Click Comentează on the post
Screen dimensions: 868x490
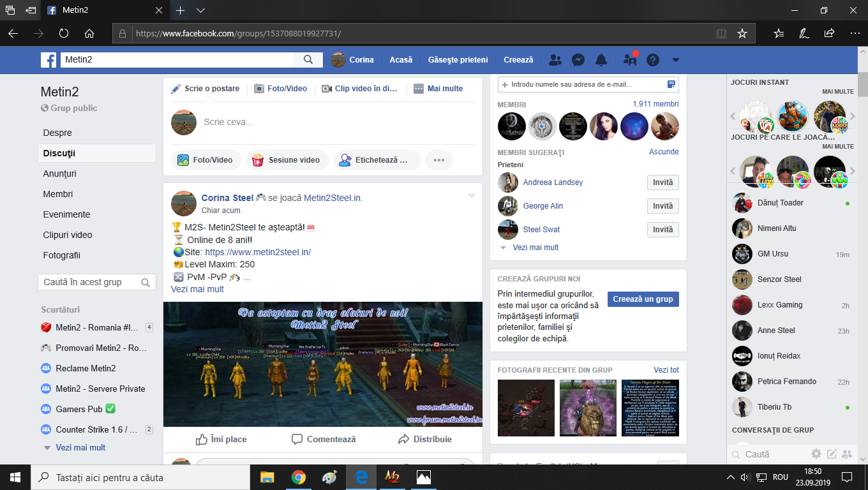pyautogui.click(x=324, y=439)
